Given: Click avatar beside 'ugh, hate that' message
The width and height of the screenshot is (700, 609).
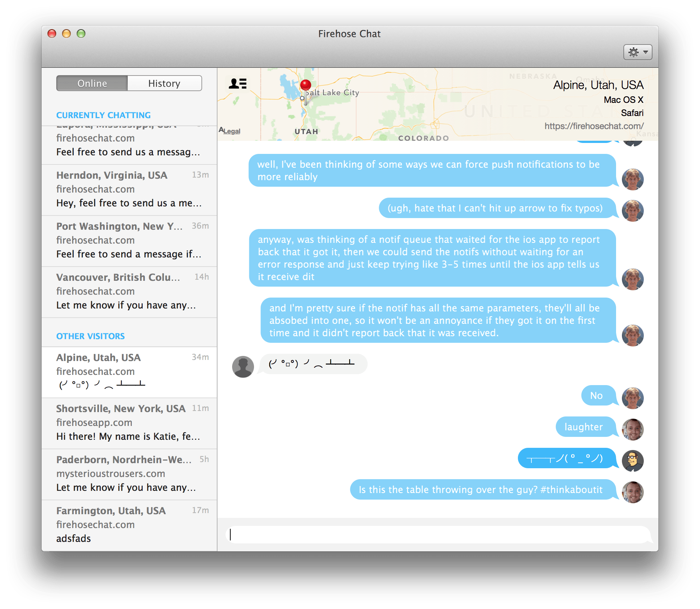Looking at the screenshot, I should click(632, 210).
